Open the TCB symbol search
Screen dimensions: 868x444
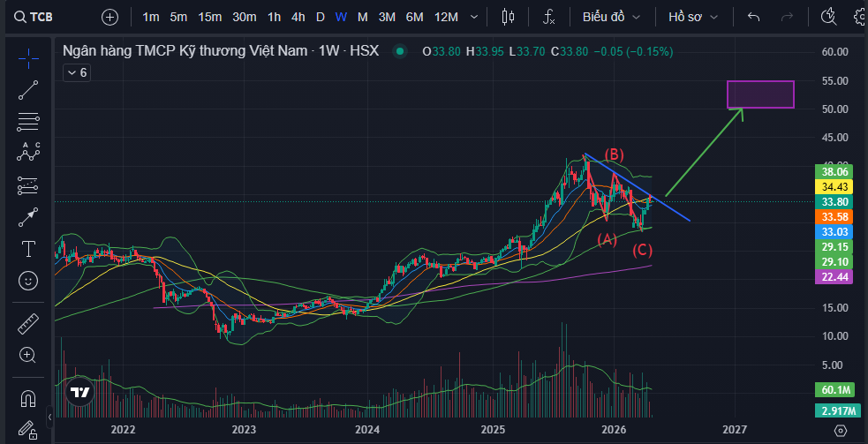click(x=34, y=17)
